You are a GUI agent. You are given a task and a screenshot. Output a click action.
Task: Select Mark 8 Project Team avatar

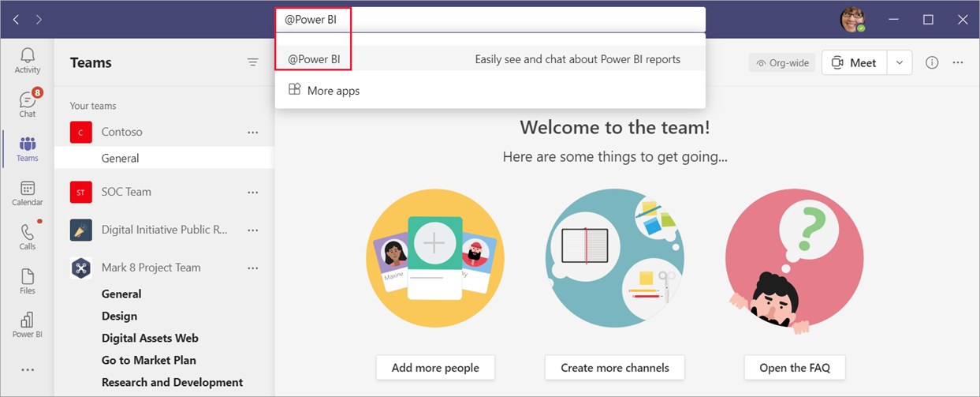(x=81, y=268)
